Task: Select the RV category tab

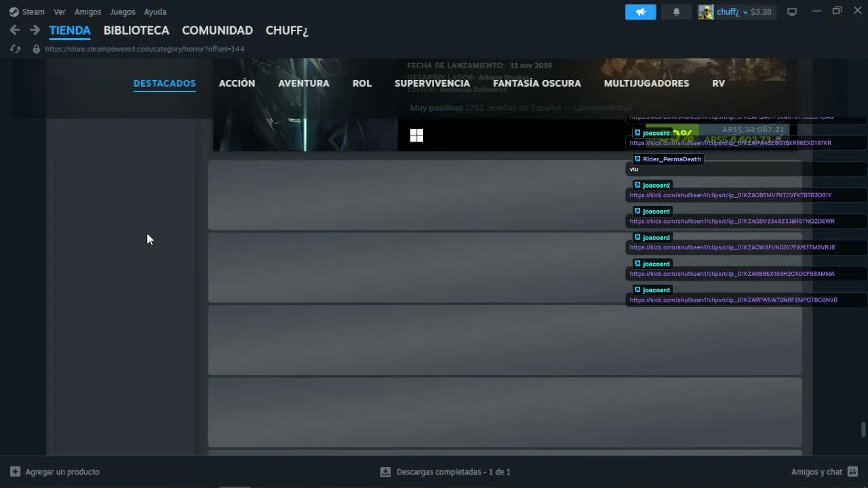Action: point(719,83)
